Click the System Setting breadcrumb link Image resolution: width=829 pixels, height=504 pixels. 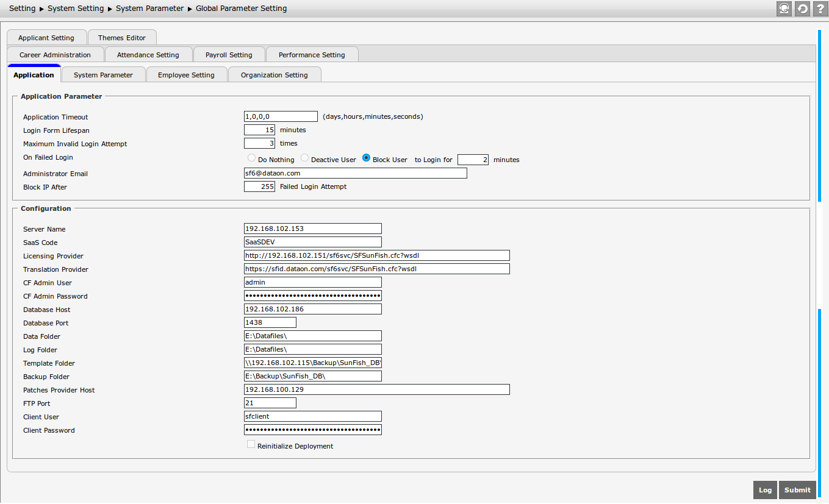pos(76,9)
